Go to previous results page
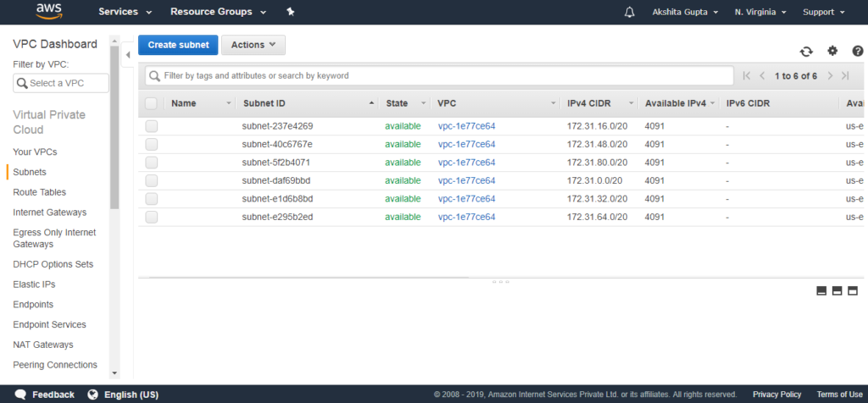The height and width of the screenshot is (403, 868). [x=762, y=75]
